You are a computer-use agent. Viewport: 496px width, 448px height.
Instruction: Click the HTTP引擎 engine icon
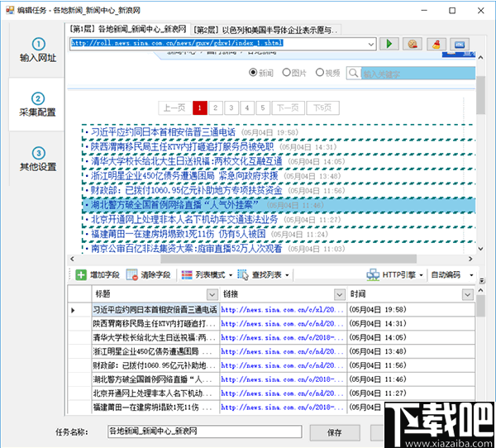pos(373,274)
